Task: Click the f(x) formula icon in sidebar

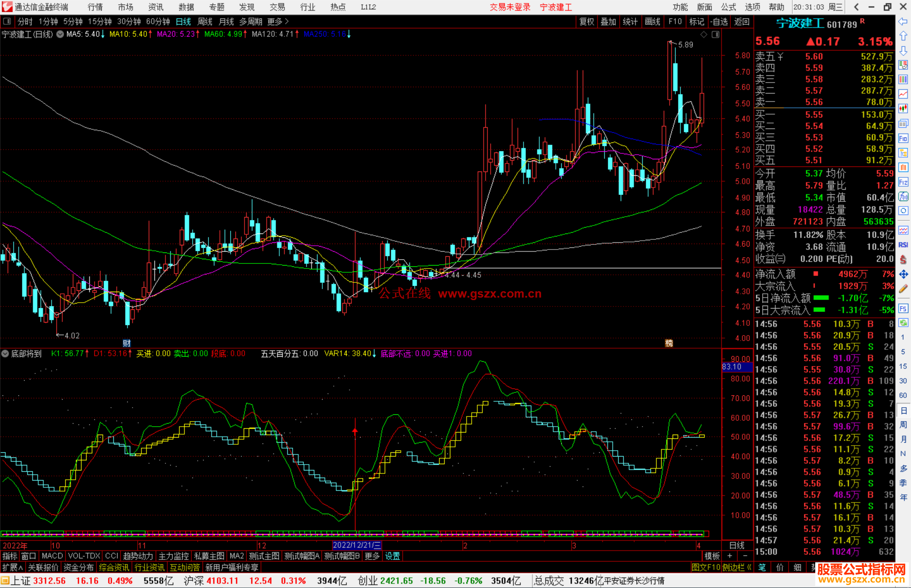Action: pyautogui.click(x=903, y=196)
